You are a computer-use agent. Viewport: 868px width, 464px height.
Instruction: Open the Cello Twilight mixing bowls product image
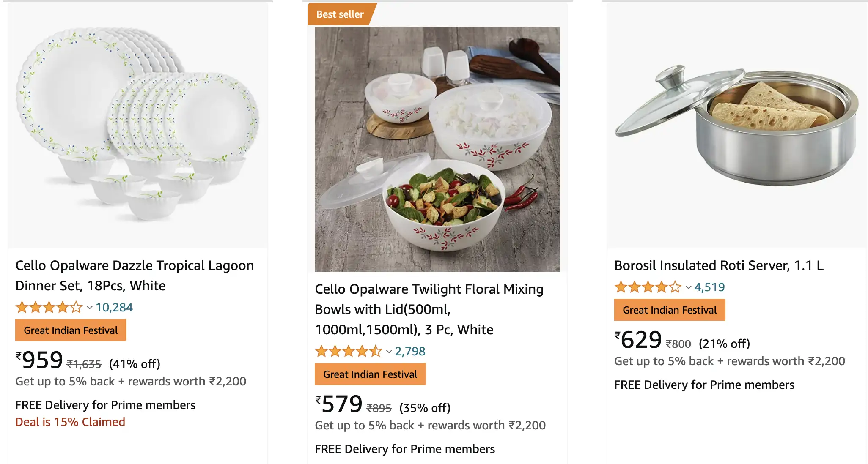point(438,148)
